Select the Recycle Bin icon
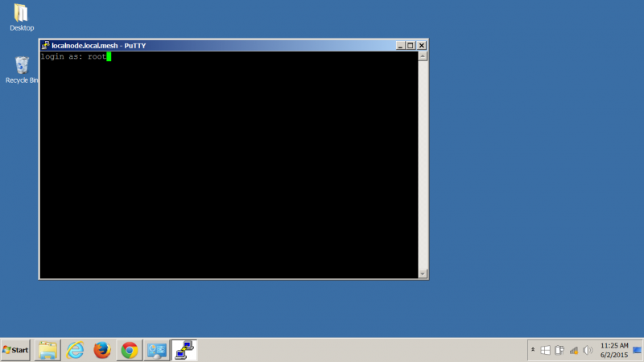Screen dimensions: 644x362 point(22,70)
